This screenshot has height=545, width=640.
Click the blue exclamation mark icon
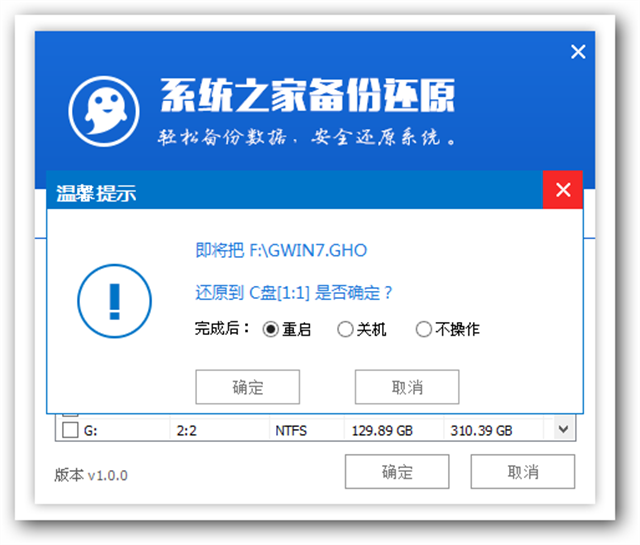pos(114,299)
